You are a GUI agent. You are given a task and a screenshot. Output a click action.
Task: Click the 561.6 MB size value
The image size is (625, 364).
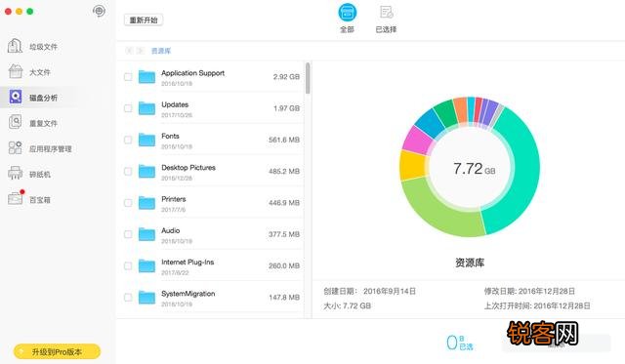coord(284,140)
